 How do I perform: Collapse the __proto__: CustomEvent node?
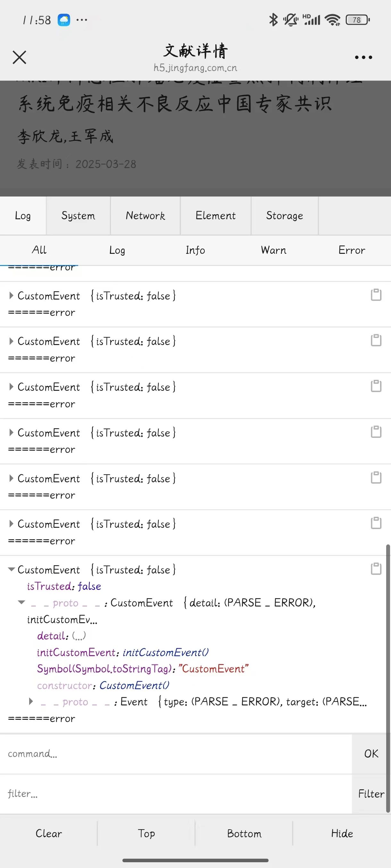(21, 602)
